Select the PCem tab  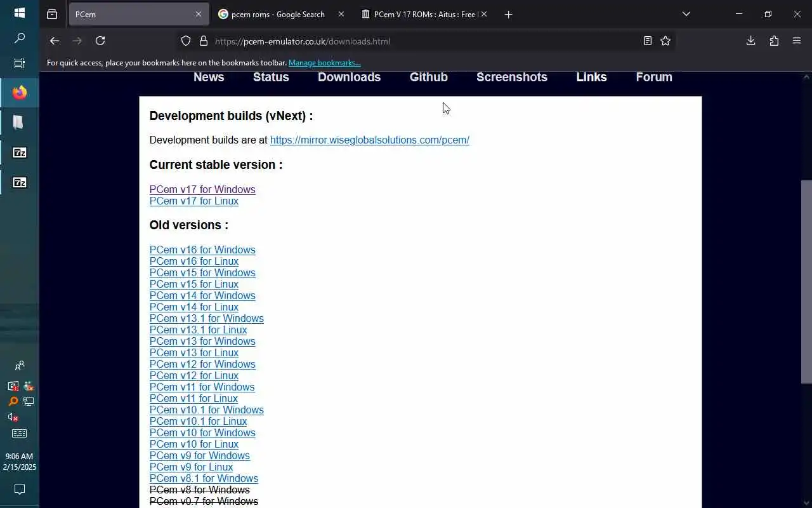[139, 14]
